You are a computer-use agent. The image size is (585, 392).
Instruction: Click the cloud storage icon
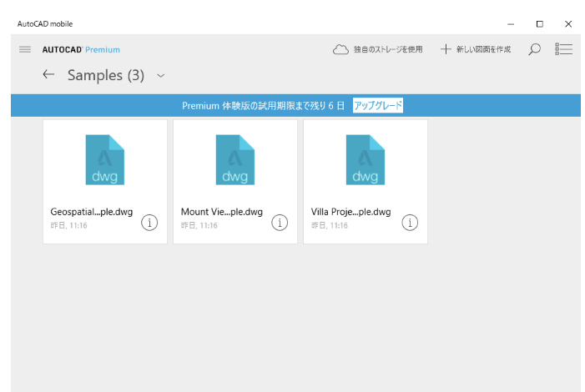[340, 49]
